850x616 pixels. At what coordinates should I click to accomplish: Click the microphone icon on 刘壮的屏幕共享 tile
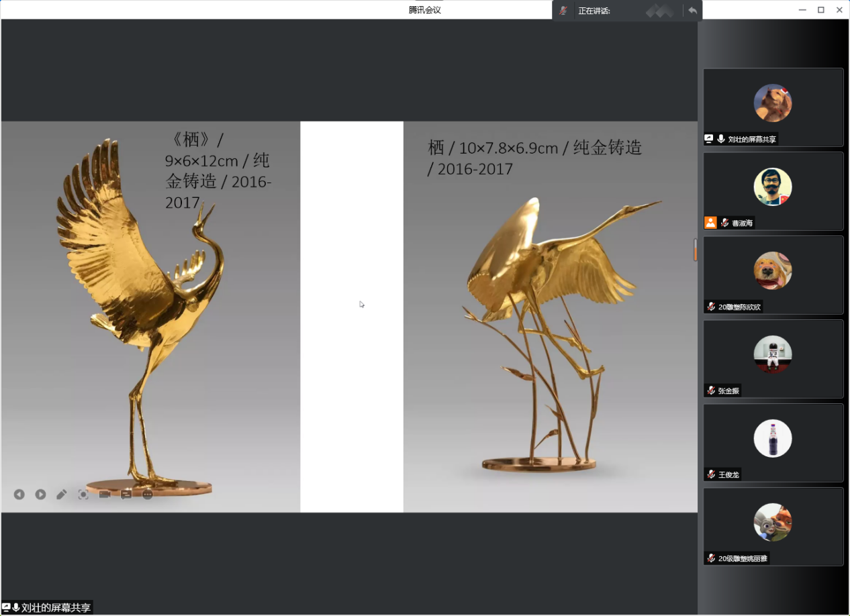tap(721, 139)
